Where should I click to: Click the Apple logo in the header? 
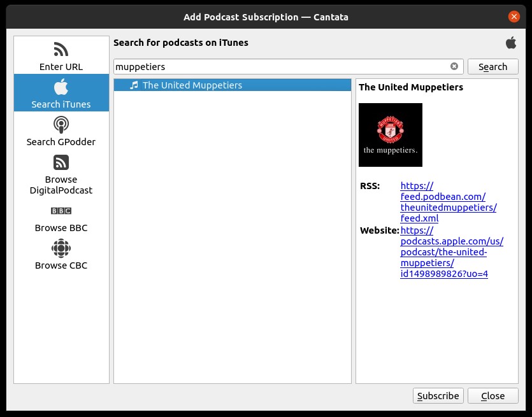point(511,43)
